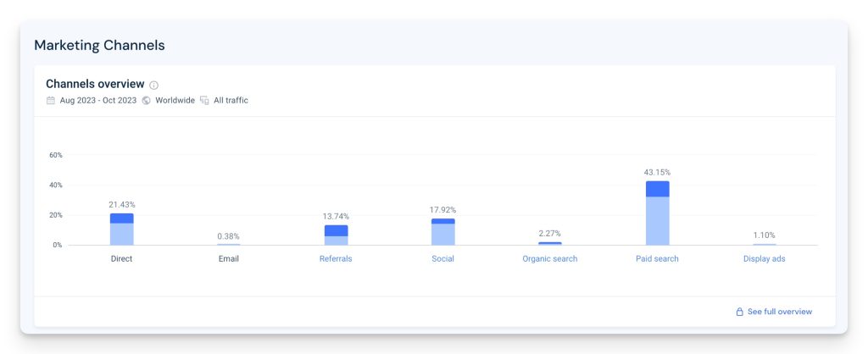Viewport: 868px width, 354px height.
Task: Click the Aug 2023 - Oct 2023 date range
Action: tap(97, 100)
